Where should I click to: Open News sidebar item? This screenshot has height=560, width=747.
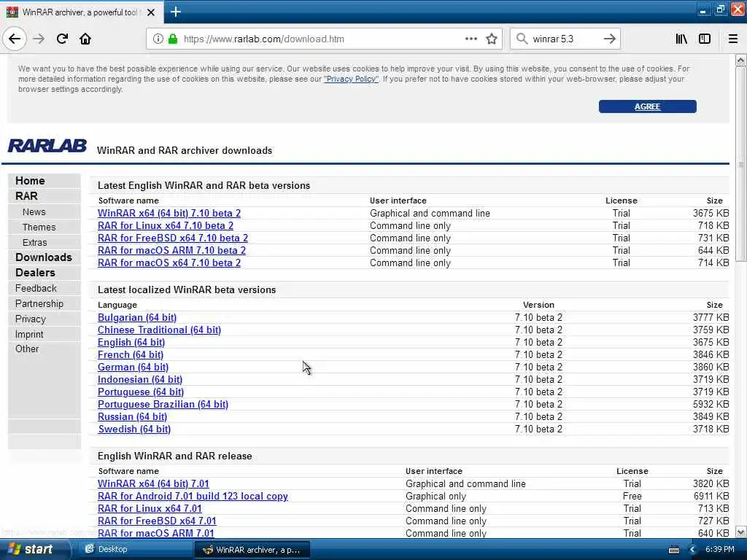pos(34,212)
